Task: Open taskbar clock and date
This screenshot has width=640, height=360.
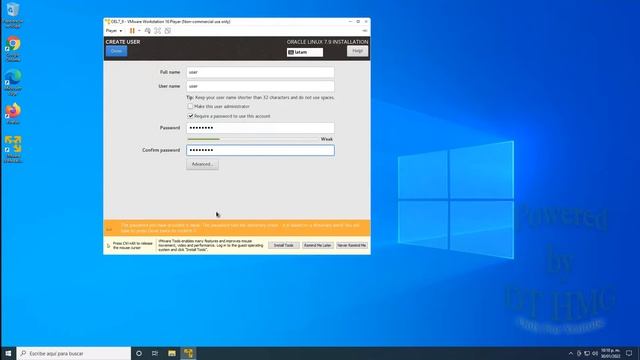Action: tap(610, 353)
